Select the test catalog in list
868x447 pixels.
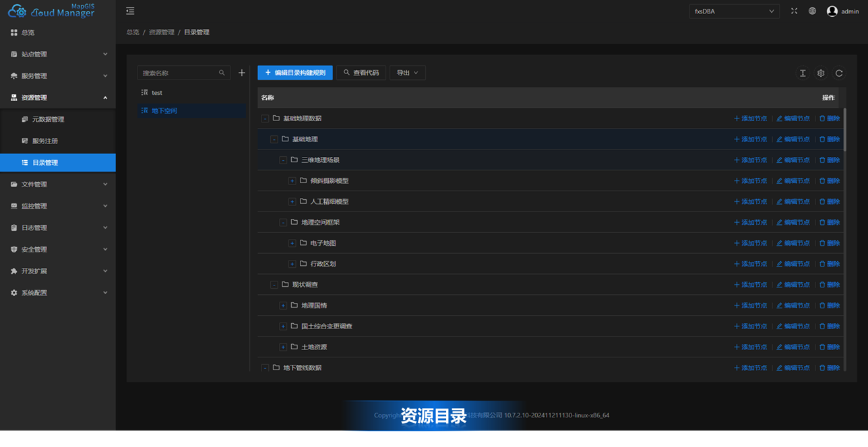pos(191,92)
